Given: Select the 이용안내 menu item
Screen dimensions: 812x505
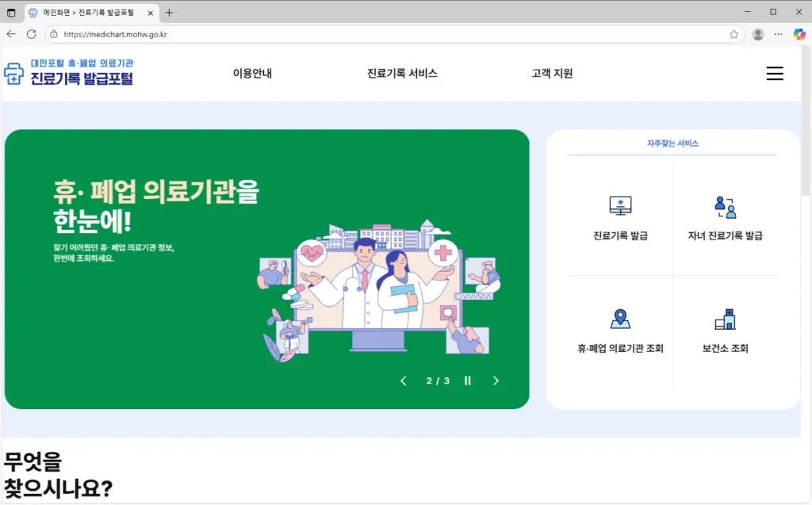Looking at the screenshot, I should (x=255, y=72).
